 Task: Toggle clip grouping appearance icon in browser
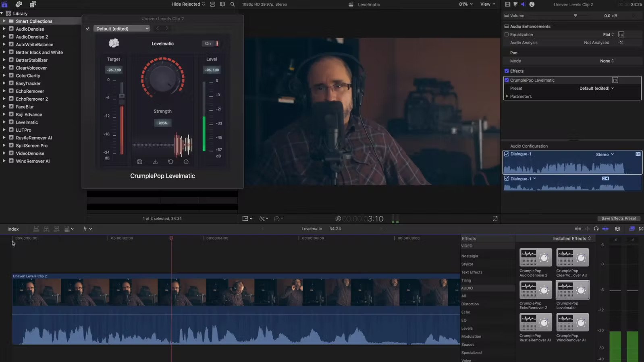click(x=212, y=4)
